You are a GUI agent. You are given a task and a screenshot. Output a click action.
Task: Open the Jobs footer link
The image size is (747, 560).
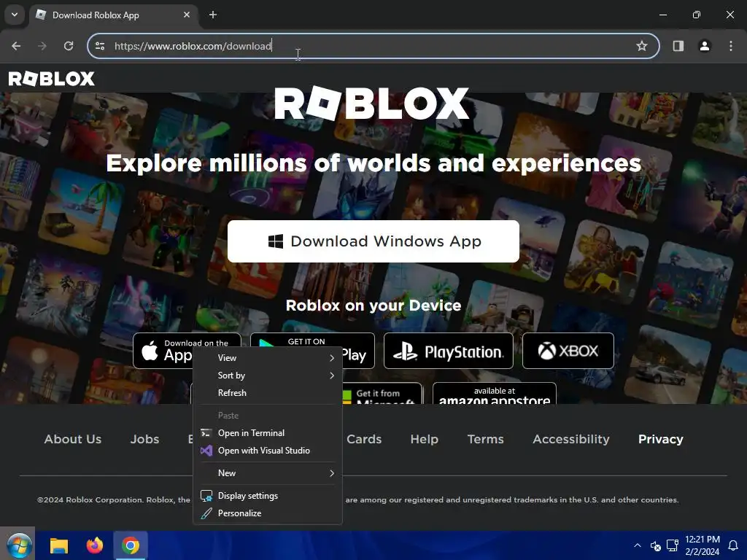coord(145,439)
